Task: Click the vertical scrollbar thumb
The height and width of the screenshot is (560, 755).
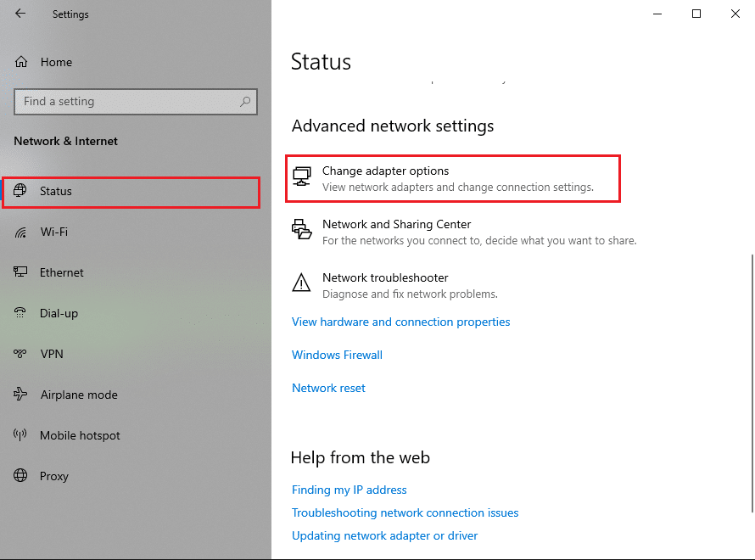Action: click(750, 382)
